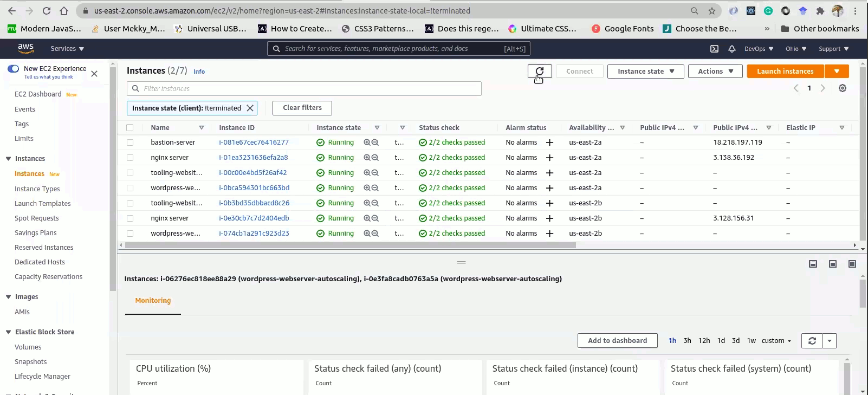Maximize the details panel to full screen
Image resolution: width=868 pixels, height=395 pixels.
click(852, 264)
